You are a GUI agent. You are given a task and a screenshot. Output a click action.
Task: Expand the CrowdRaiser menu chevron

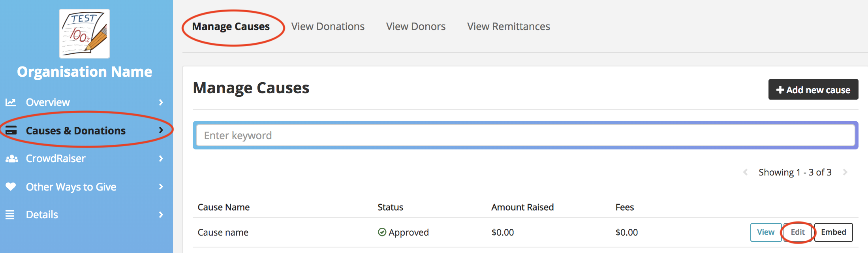pyautogui.click(x=161, y=159)
